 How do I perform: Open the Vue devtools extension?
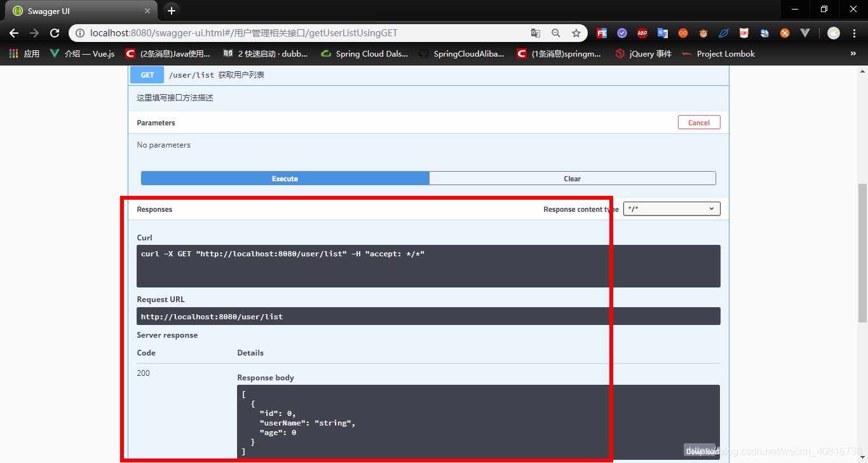805,33
